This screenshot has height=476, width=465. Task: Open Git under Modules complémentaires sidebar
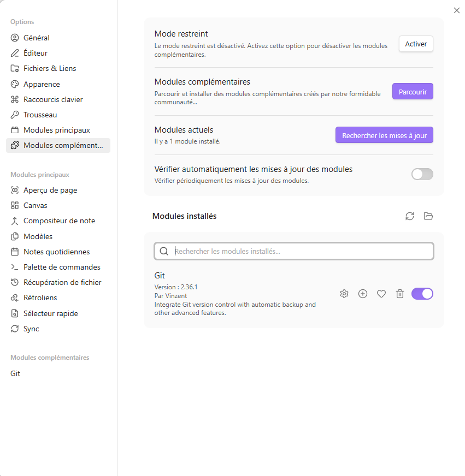click(x=15, y=373)
